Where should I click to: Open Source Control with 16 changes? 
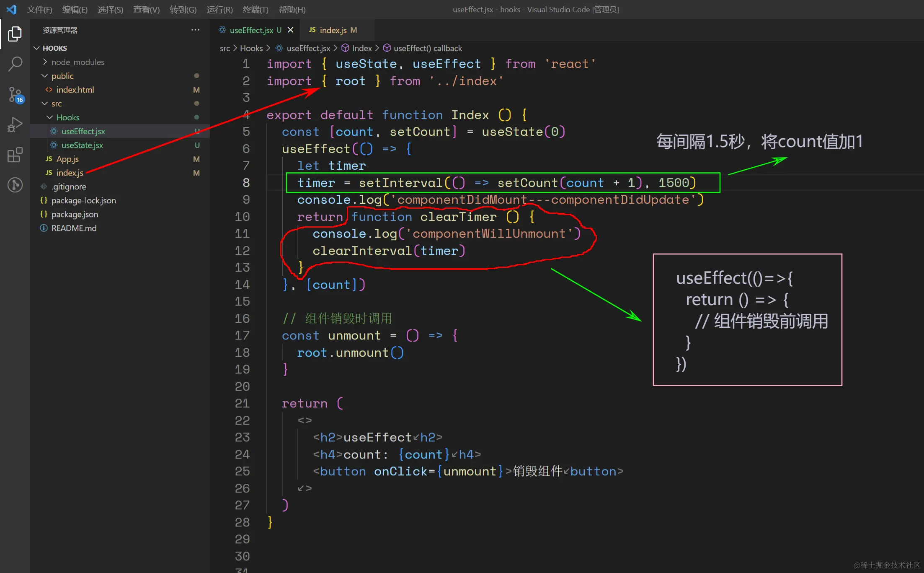pos(15,95)
